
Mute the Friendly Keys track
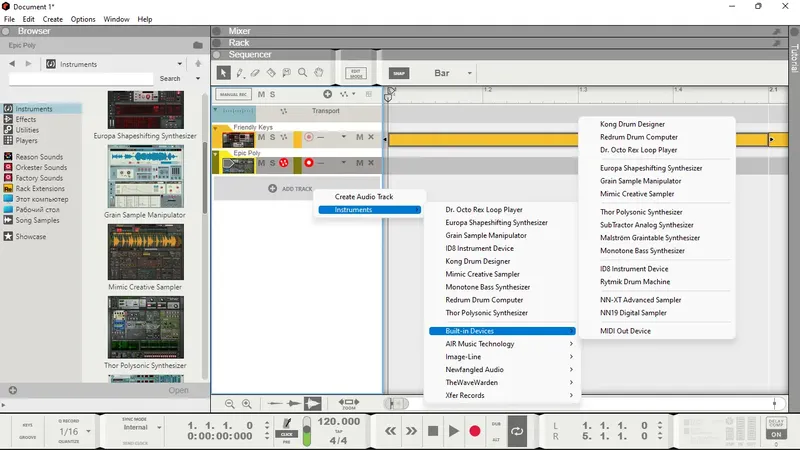point(261,137)
